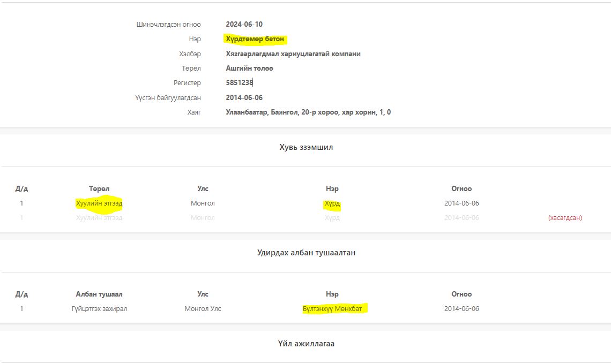
Task: Click the company name Хүрдтөмөр бетон
Action: (x=255, y=39)
